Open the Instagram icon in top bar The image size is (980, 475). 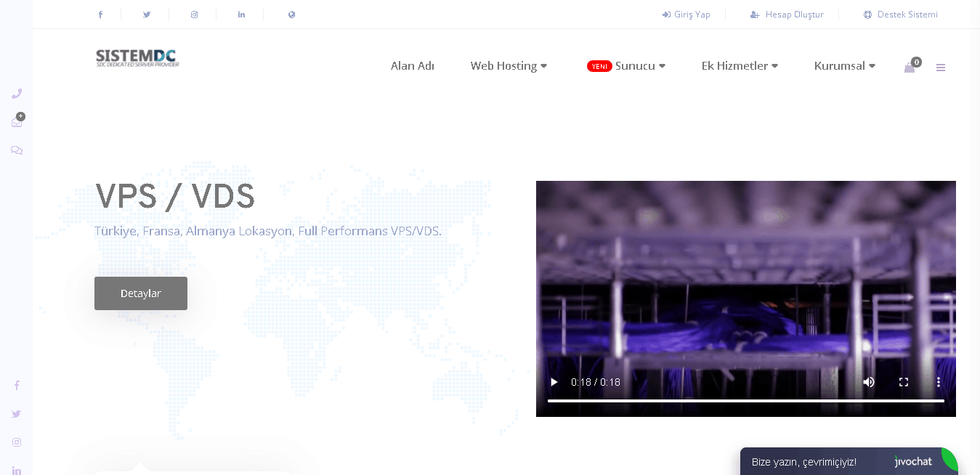194,15
